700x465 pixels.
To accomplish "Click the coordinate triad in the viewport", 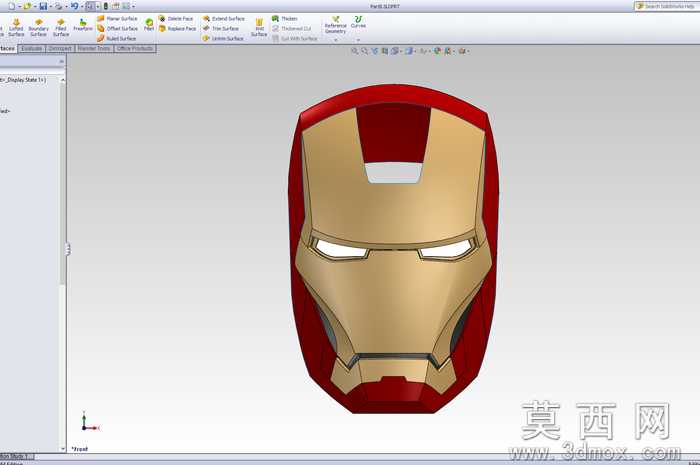I will [x=90, y=422].
